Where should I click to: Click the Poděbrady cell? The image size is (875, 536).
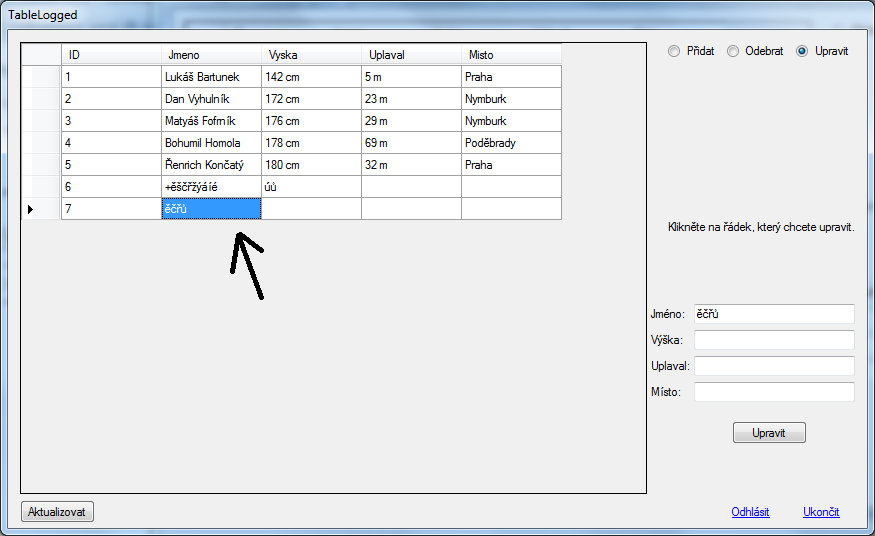point(511,143)
